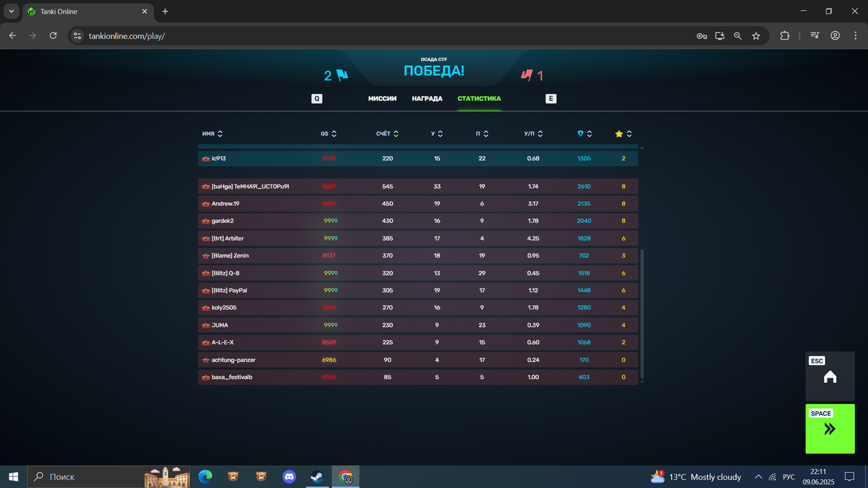
Task: Click the gold star column header icon
Action: pyautogui.click(x=619, y=134)
